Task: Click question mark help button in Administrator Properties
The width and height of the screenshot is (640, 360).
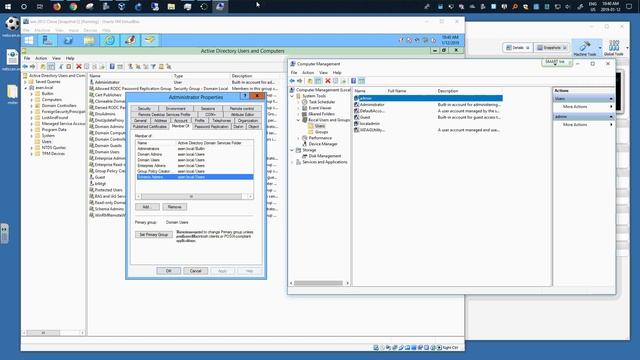Action: pyautogui.click(x=245, y=96)
